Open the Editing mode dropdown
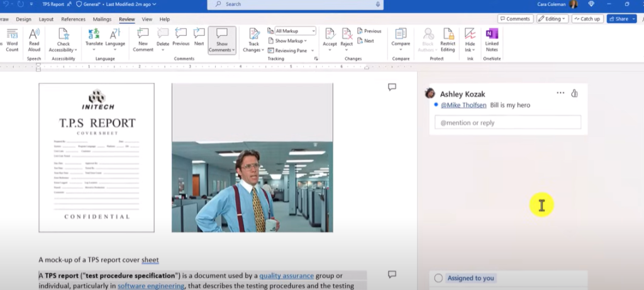 click(552, 19)
